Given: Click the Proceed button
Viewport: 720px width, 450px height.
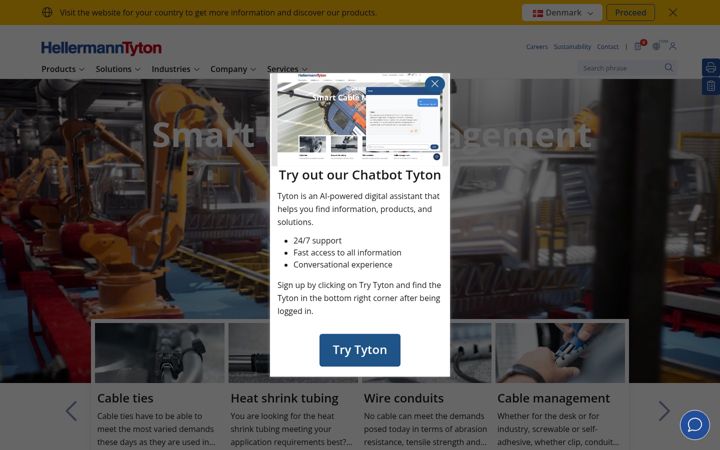Looking at the screenshot, I should point(630,12).
